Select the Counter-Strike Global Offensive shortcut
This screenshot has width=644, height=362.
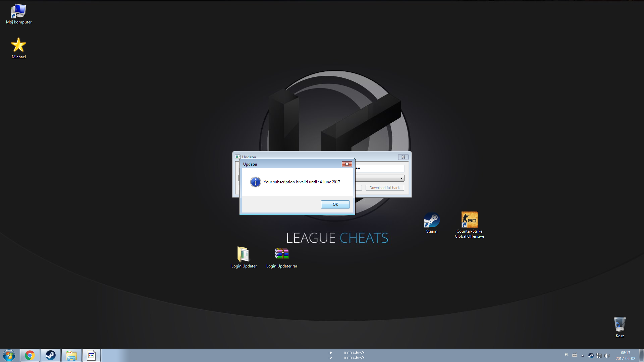tap(469, 225)
